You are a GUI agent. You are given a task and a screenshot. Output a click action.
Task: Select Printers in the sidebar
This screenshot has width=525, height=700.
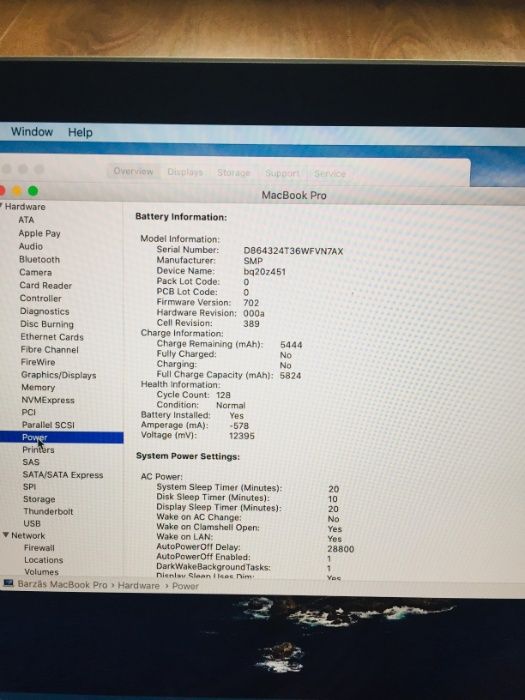coord(38,450)
